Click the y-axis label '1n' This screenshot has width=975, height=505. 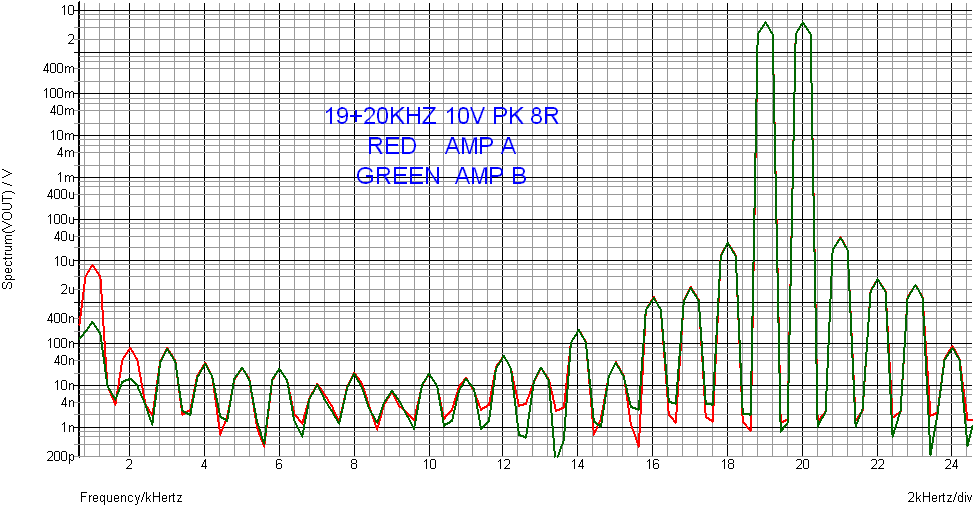(67, 427)
